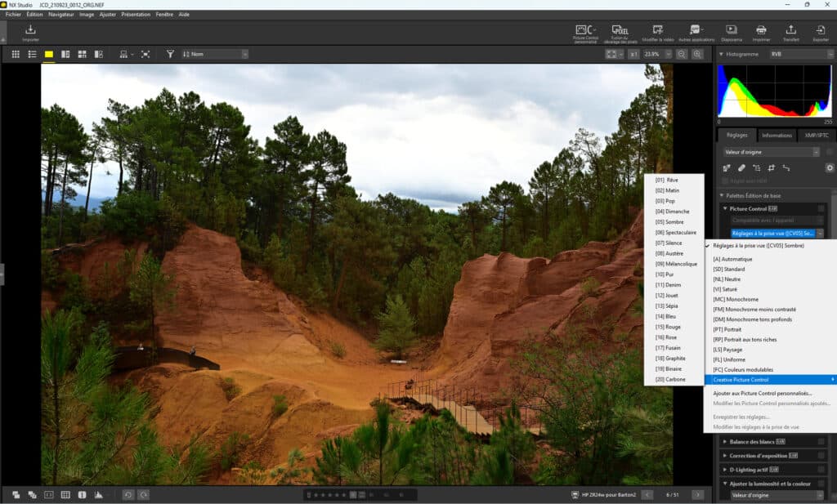
Task: Switch to thumbnail grid view mode
Action: click(x=16, y=54)
